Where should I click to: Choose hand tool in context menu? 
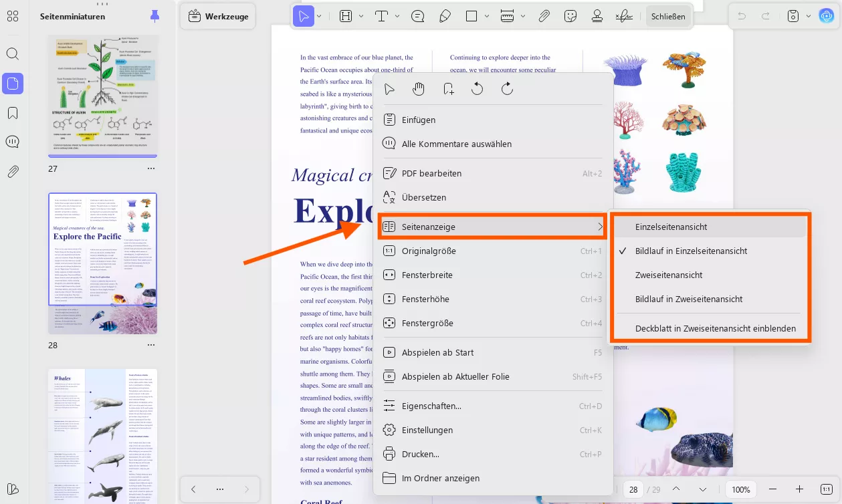click(x=419, y=89)
